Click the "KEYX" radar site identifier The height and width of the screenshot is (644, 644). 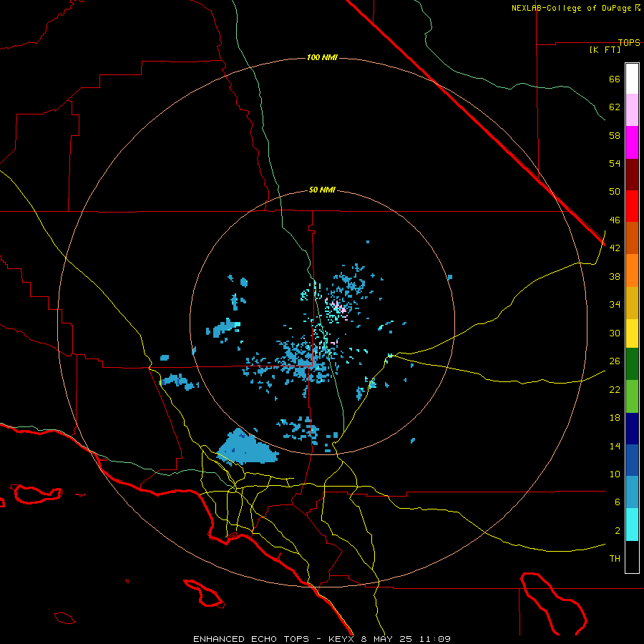pos(341,639)
